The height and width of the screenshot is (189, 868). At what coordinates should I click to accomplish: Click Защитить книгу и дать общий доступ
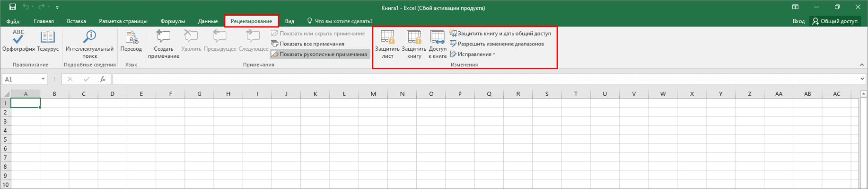click(500, 34)
